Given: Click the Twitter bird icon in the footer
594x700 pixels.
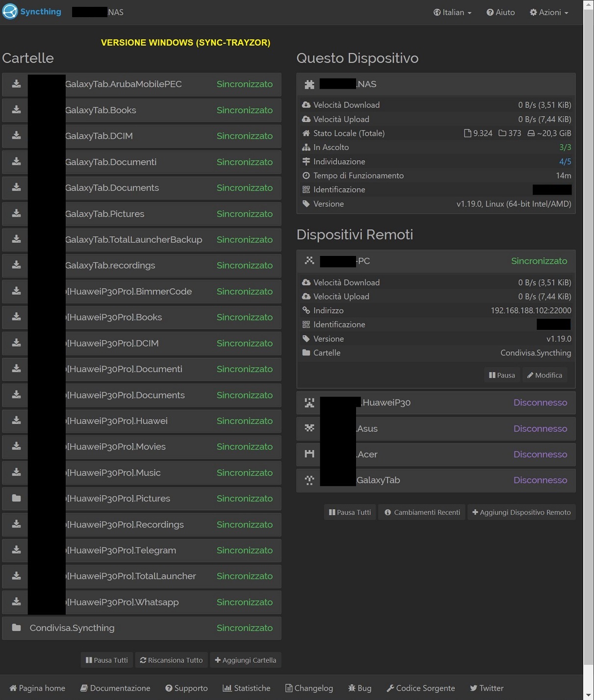Looking at the screenshot, I should click(x=473, y=688).
